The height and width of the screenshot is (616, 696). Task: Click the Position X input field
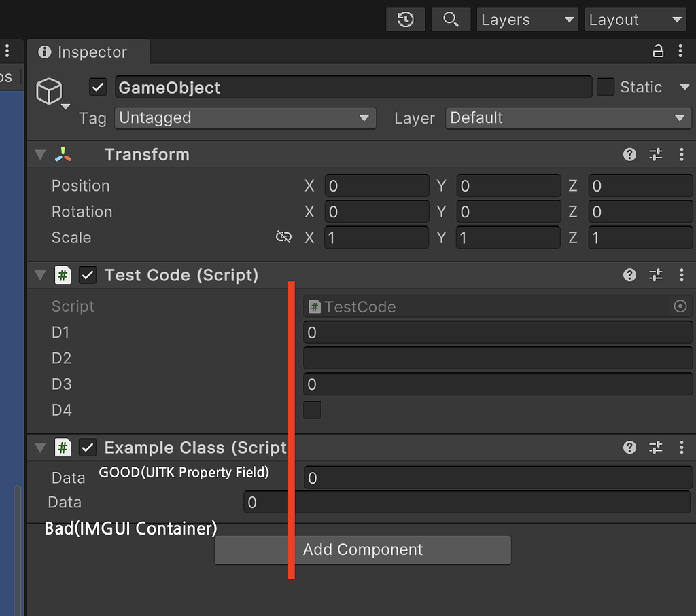[377, 185]
